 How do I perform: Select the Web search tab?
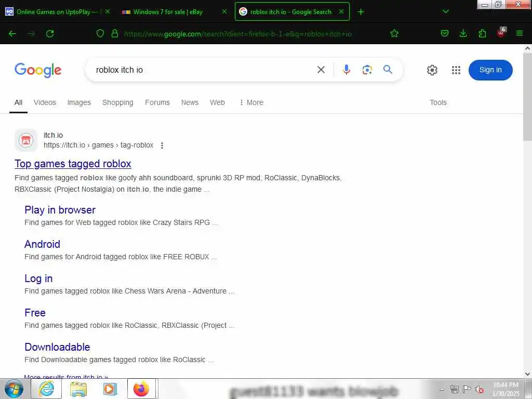tap(217, 102)
